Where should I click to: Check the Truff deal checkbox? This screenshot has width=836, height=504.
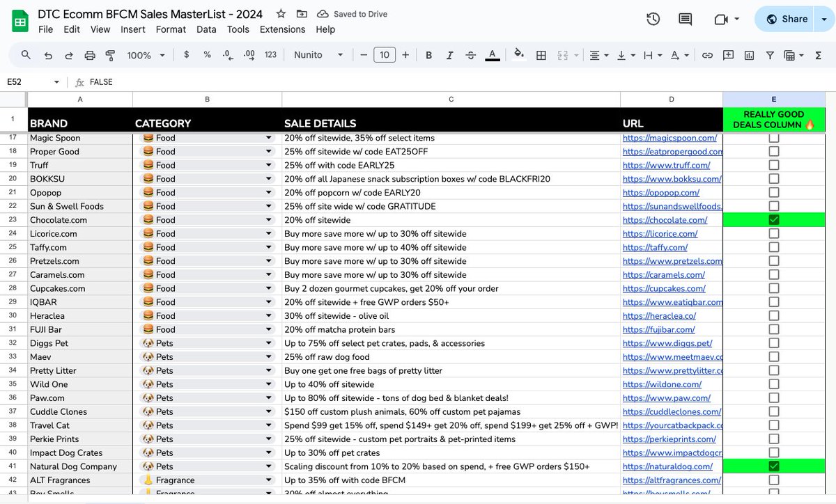(773, 165)
